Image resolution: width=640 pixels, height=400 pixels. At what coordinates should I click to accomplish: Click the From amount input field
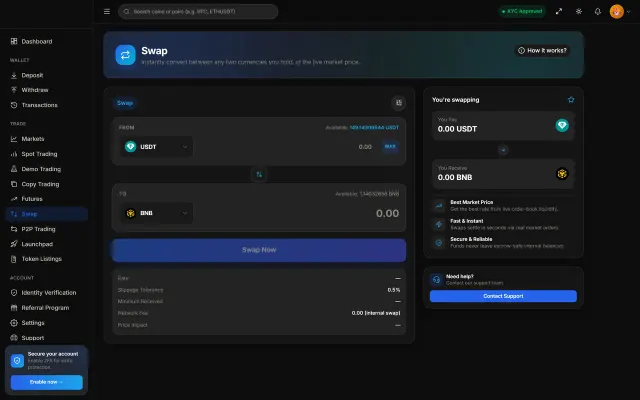[x=286, y=147]
